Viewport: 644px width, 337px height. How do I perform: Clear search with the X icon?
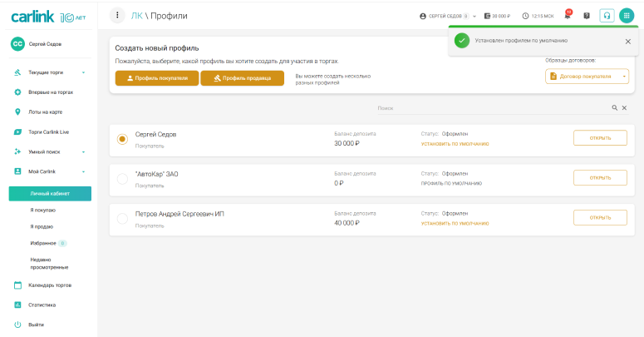[624, 108]
